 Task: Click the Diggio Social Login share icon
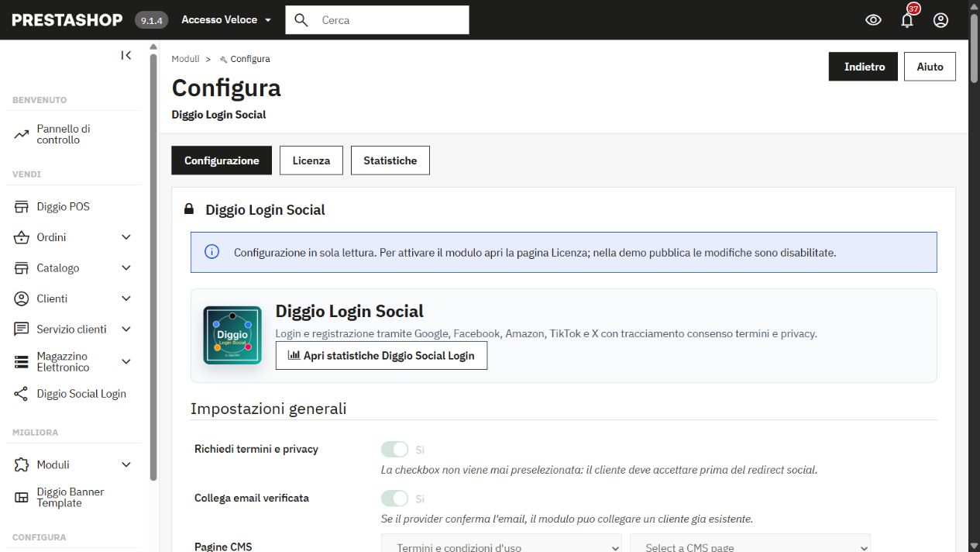pos(22,394)
